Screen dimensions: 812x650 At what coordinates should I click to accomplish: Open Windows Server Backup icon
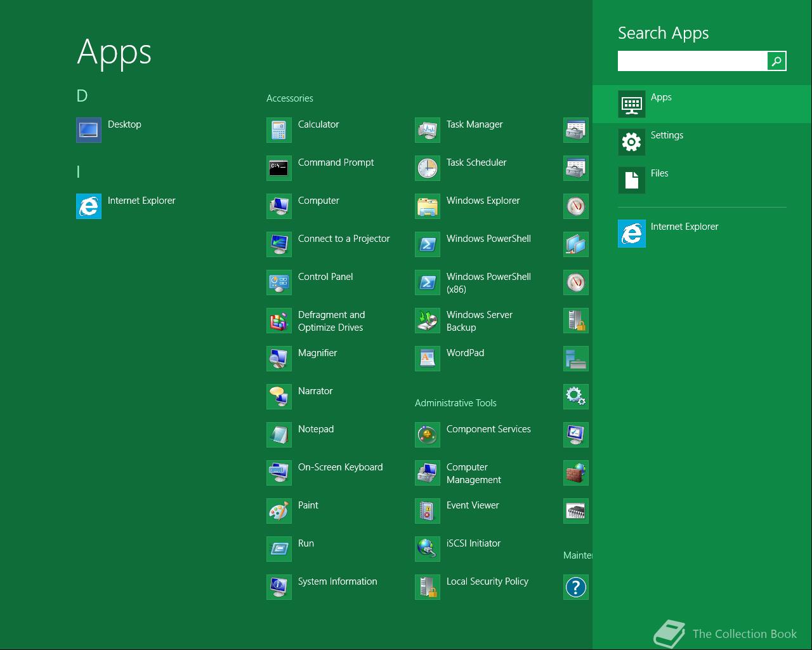pyautogui.click(x=428, y=321)
